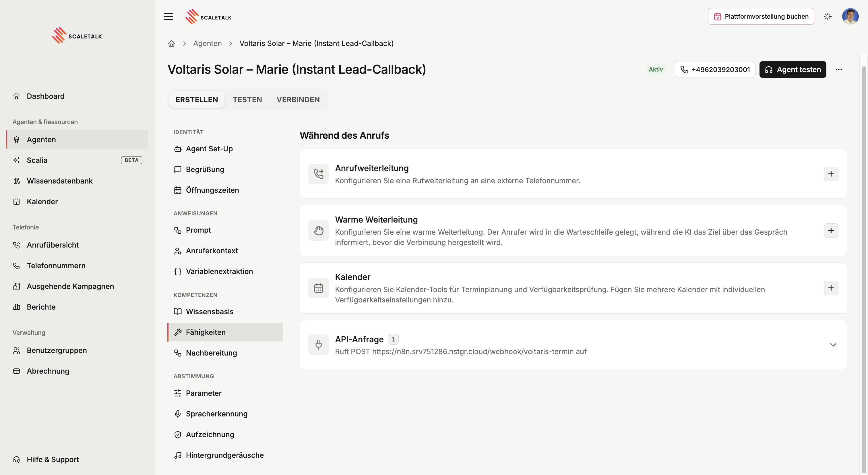Open the Öffnungszeiten section
The width and height of the screenshot is (868, 475).
[225, 190]
